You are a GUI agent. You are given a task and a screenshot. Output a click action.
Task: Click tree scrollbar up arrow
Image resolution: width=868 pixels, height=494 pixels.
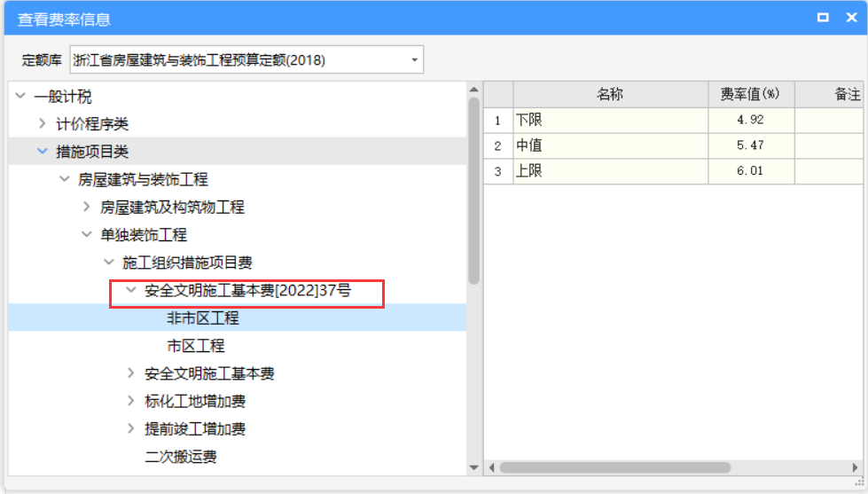pos(473,90)
